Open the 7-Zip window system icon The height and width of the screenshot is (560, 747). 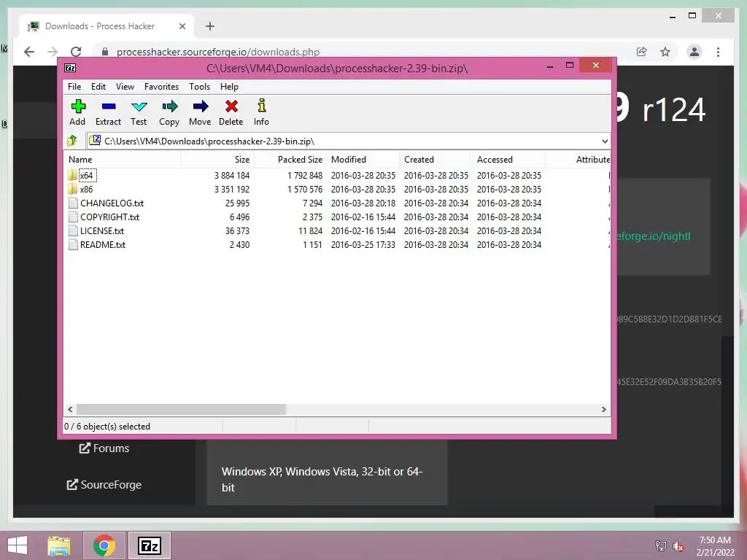[70, 68]
